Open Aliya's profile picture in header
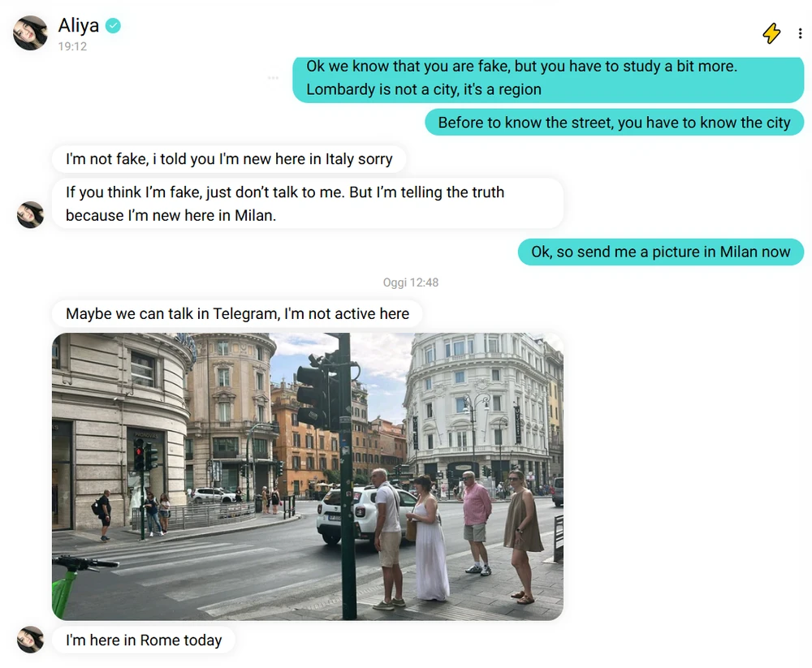 (x=30, y=33)
